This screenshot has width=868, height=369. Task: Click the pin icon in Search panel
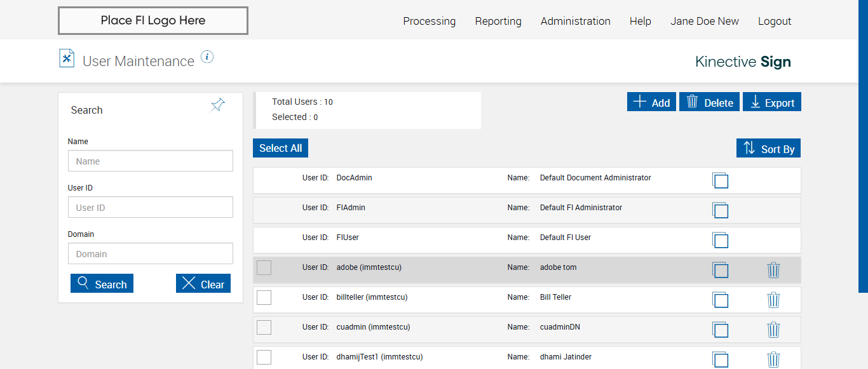tap(218, 105)
